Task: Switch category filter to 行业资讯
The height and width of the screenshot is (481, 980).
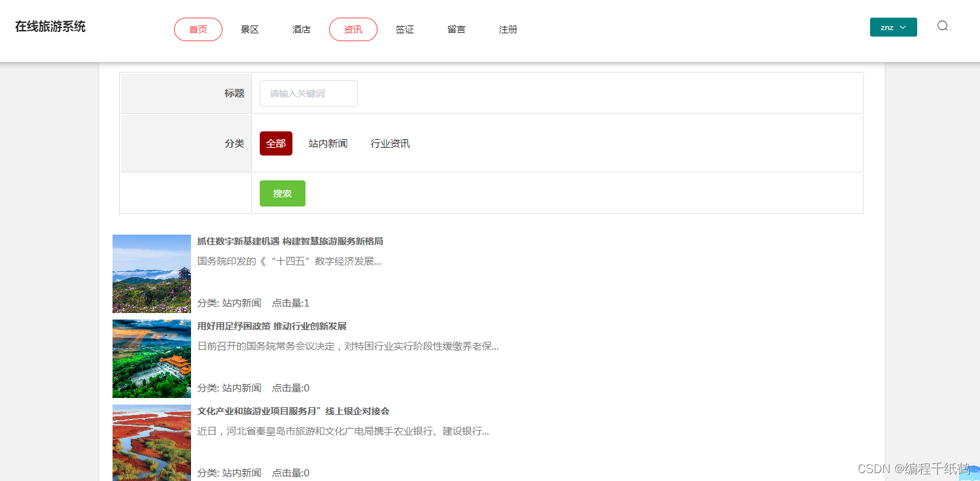Action: (390, 143)
